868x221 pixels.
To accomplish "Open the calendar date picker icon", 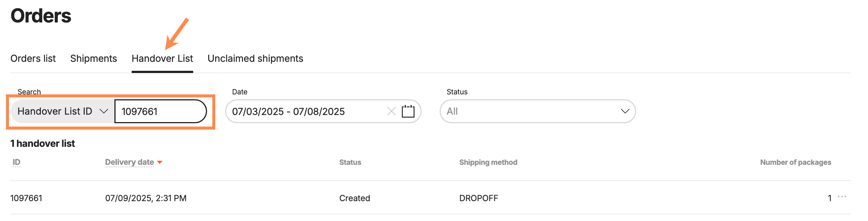I will tap(408, 111).
